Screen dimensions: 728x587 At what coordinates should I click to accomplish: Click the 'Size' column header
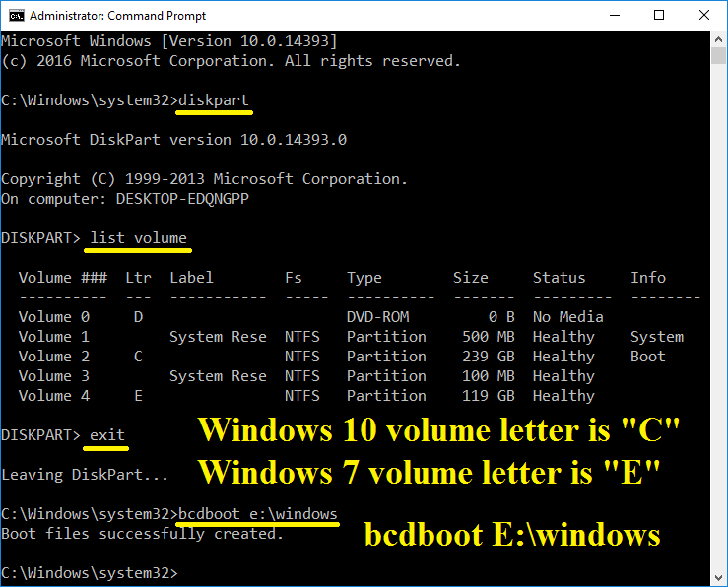(x=470, y=278)
